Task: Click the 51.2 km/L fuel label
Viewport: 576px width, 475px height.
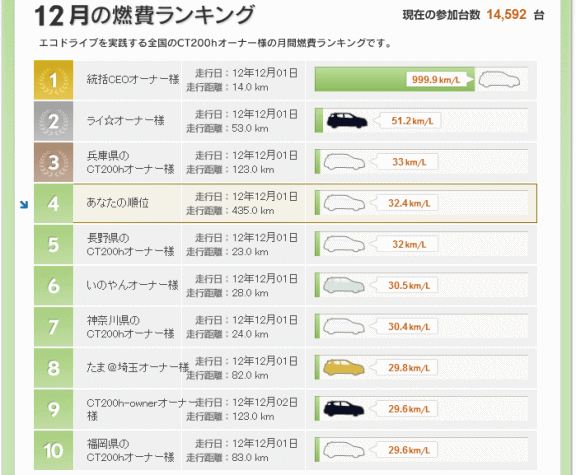Action: pos(412,121)
